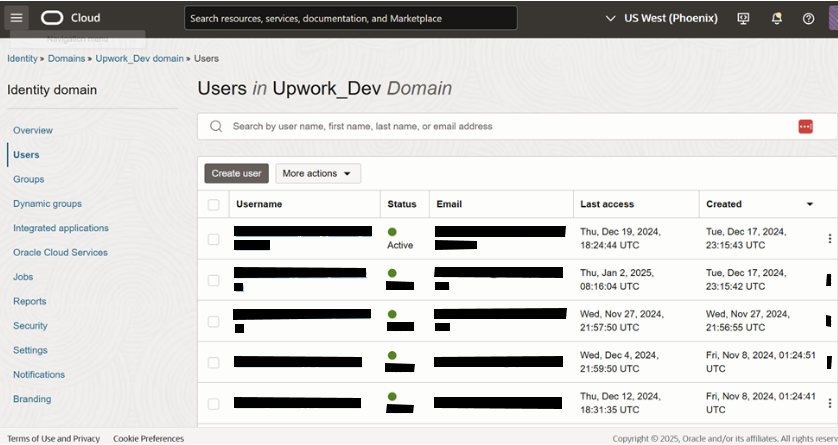Image resolution: width=838 pixels, height=445 pixels.
Task: Open actions menu for the first user row
Action: point(829,239)
